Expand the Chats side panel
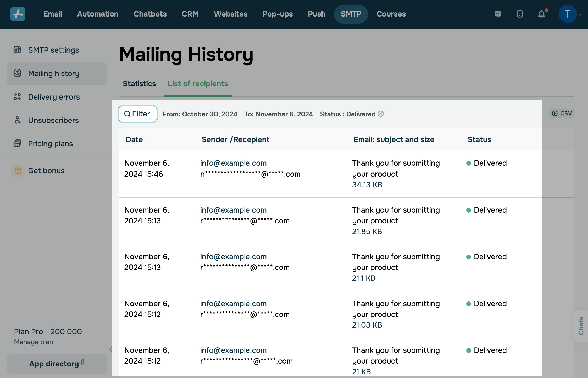This screenshot has height=378, width=588. click(581, 326)
